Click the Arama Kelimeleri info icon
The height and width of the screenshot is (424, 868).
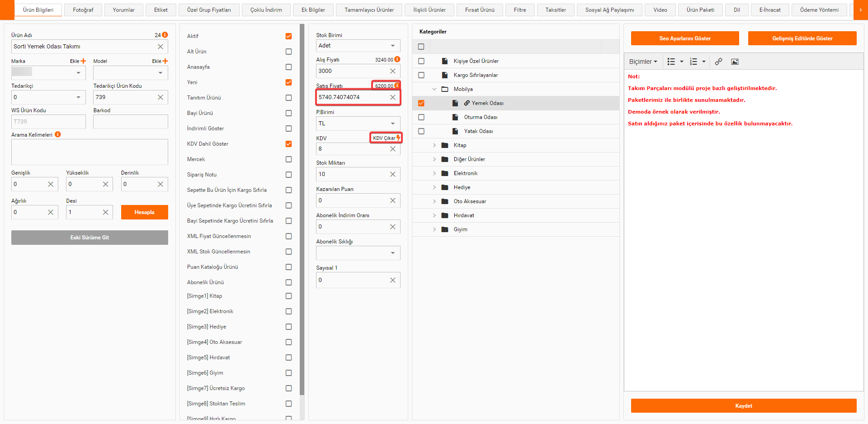click(58, 134)
